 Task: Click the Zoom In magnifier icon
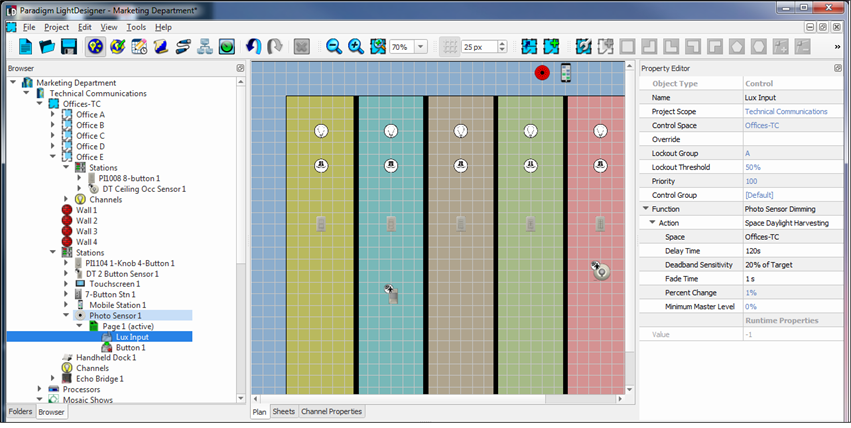(x=355, y=47)
